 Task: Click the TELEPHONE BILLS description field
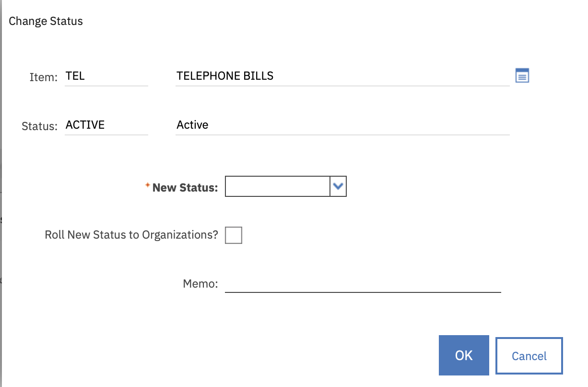pyautogui.click(x=342, y=76)
